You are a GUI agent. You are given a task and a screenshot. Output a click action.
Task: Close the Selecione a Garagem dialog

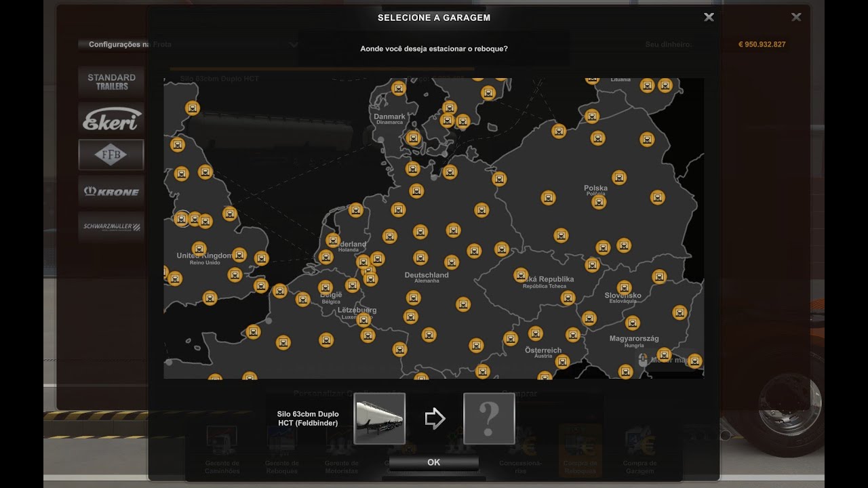[x=709, y=17]
